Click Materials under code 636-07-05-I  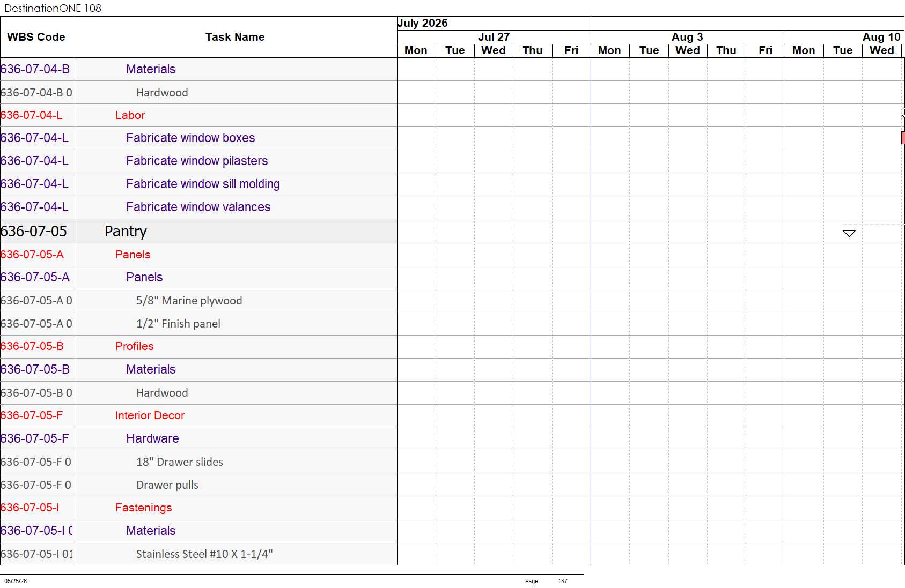pos(151,531)
